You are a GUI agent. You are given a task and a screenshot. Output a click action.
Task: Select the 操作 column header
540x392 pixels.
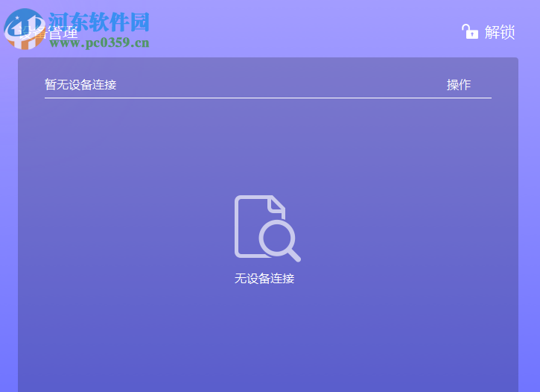458,85
